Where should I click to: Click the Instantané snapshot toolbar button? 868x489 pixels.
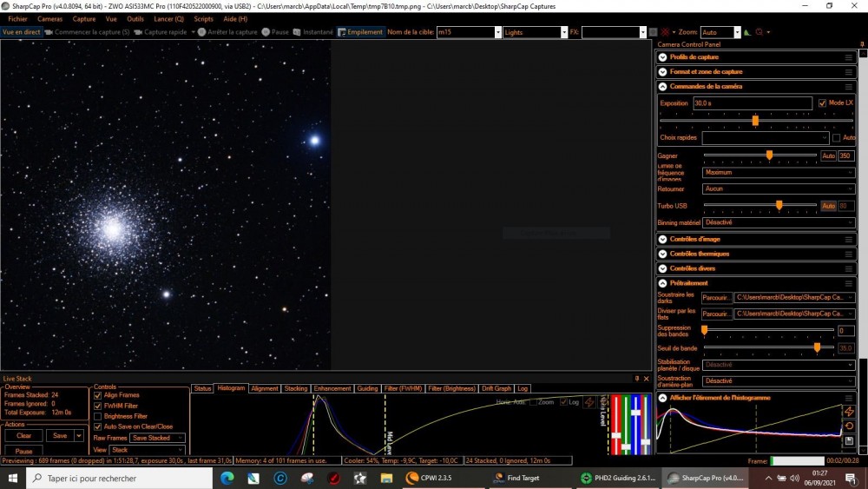[x=312, y=32]
